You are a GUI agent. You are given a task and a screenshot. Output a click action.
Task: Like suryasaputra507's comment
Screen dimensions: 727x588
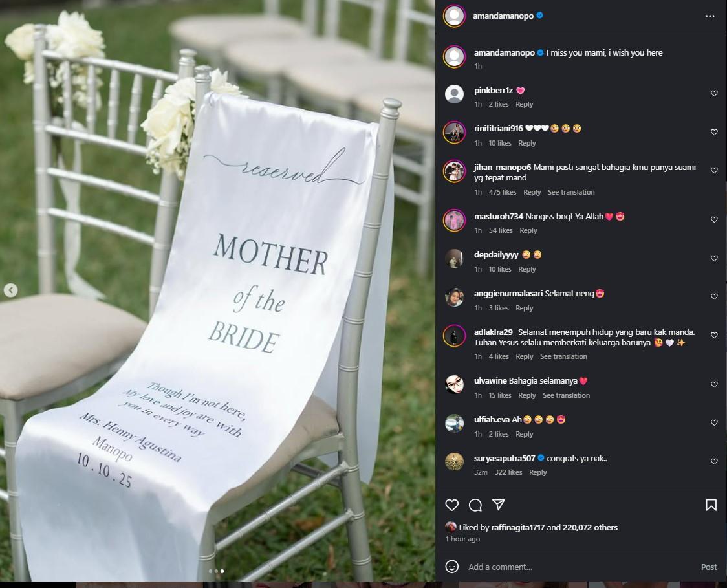714,461
